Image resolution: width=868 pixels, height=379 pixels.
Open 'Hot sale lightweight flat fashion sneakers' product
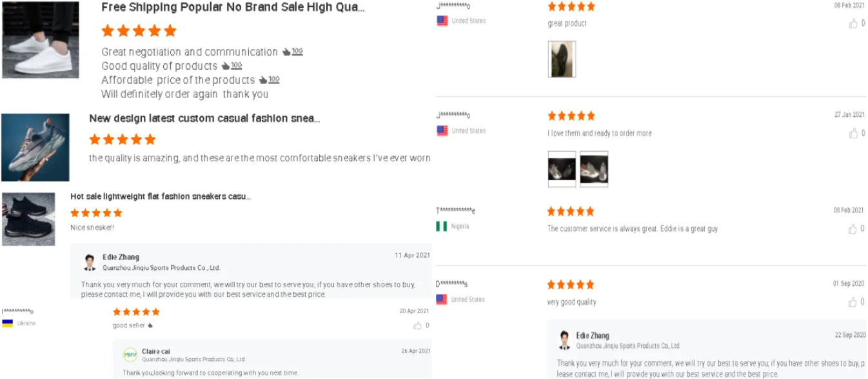[x=161, y=196]
